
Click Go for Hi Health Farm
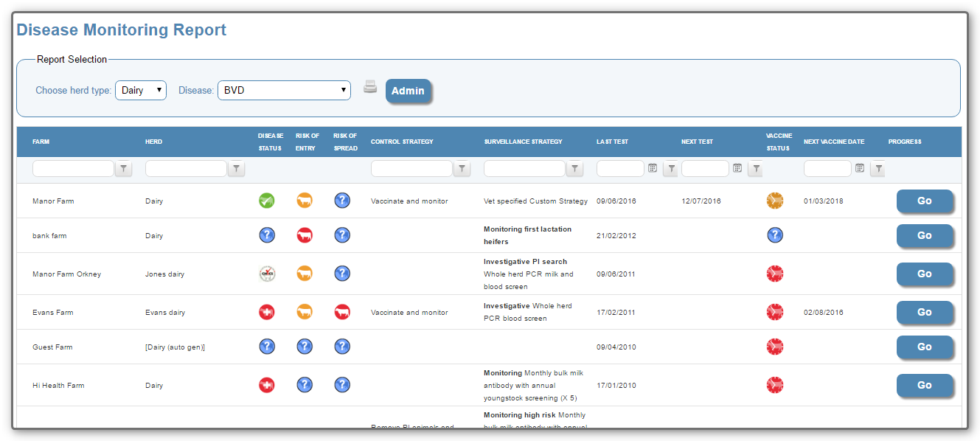tap(925, 385)
